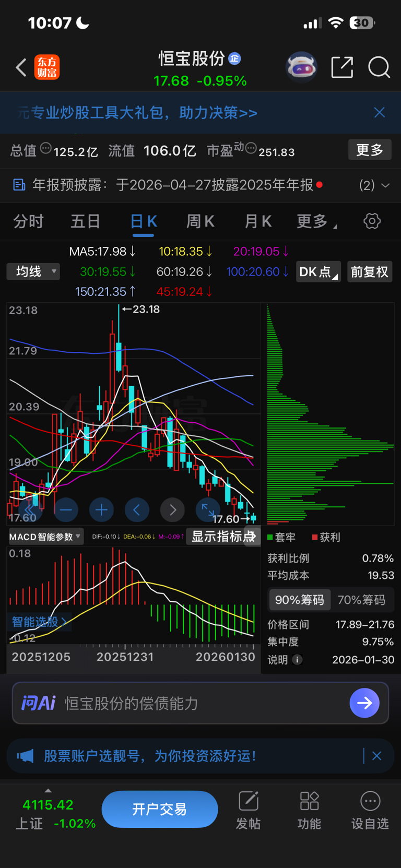
Task: Tap the 说明 info icon
Action: (297, 660)
